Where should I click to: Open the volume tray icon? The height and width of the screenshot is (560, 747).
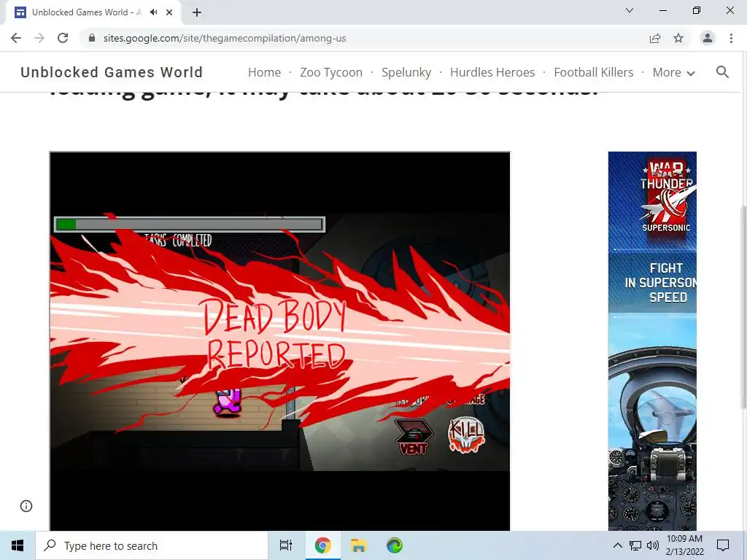coord(653,545)
